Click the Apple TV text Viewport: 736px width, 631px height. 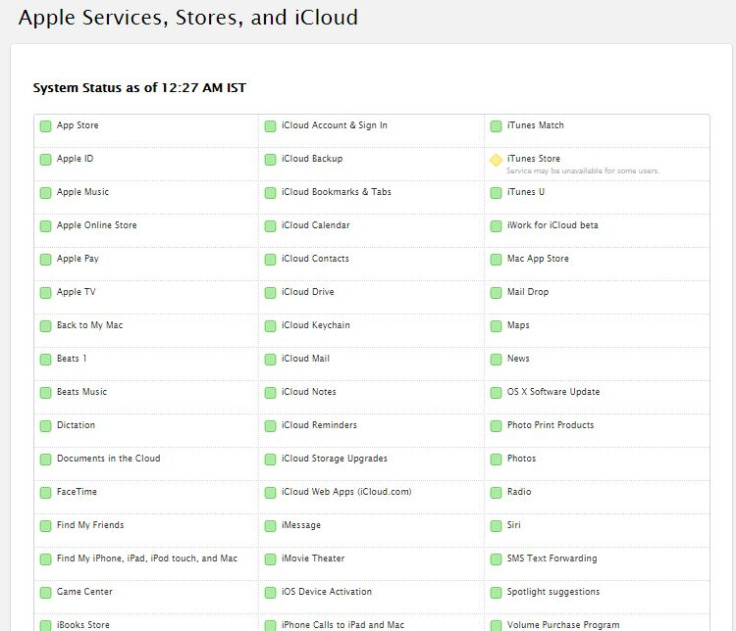pos(76,292)
